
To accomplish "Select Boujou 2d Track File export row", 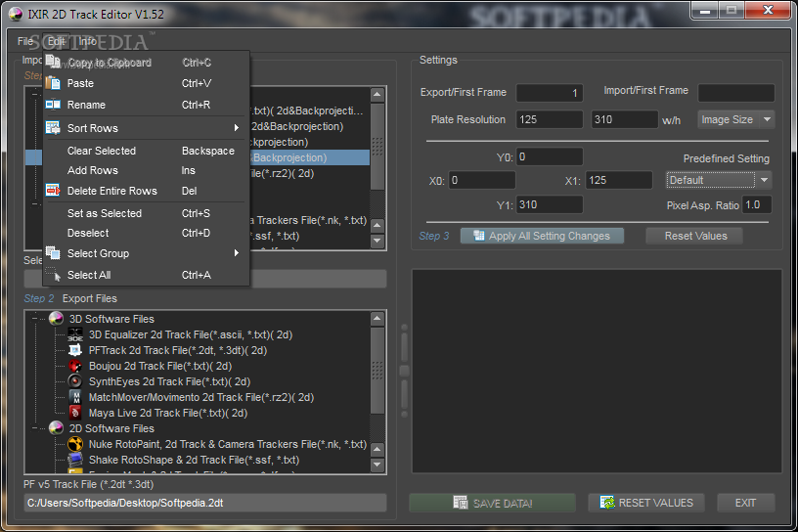I will coord(160,366).
